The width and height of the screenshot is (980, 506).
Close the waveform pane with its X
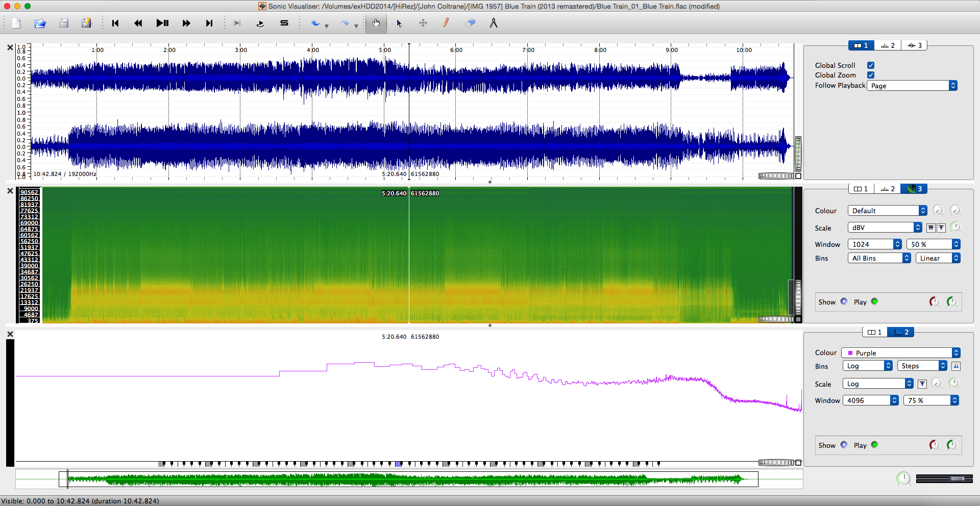click(x=10, y=47)
